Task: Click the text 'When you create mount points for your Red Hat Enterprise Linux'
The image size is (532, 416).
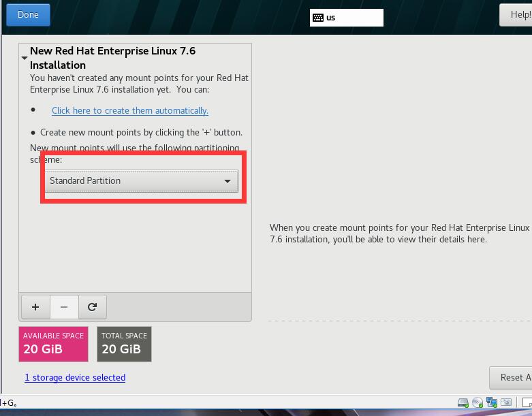Action: click(399, 227)
